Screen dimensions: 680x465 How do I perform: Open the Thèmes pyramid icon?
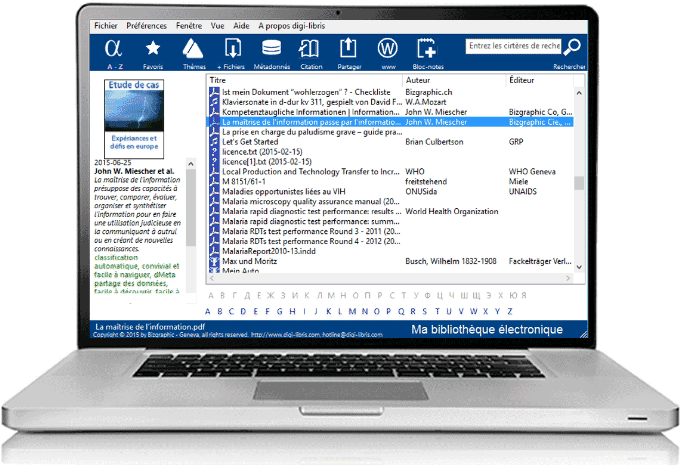[x=193, y=48]
